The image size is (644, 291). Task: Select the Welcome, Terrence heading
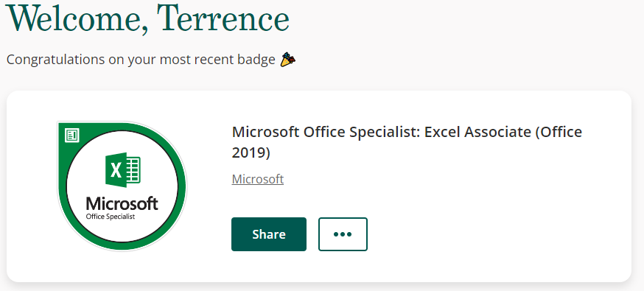(147, 19)
